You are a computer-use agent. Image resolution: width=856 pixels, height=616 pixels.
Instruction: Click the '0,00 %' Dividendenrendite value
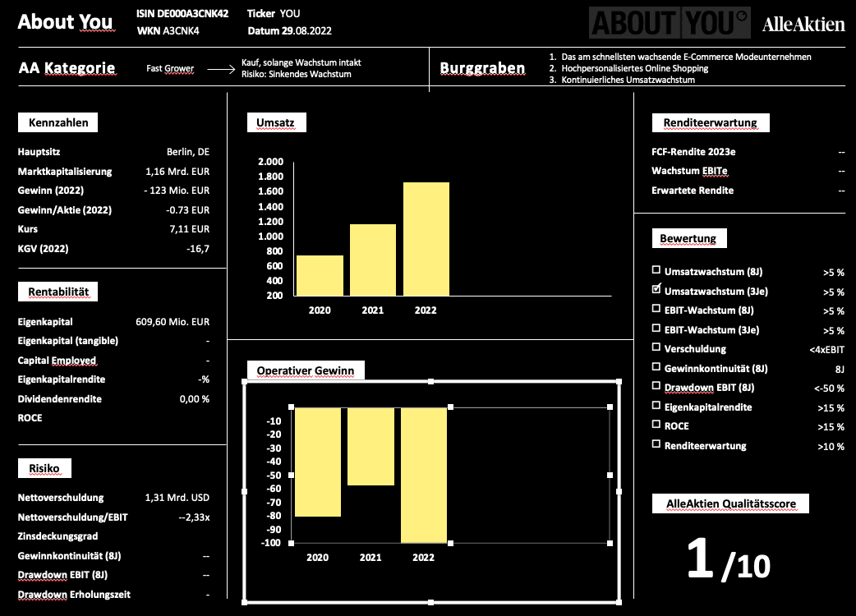(x=195, y=399)
